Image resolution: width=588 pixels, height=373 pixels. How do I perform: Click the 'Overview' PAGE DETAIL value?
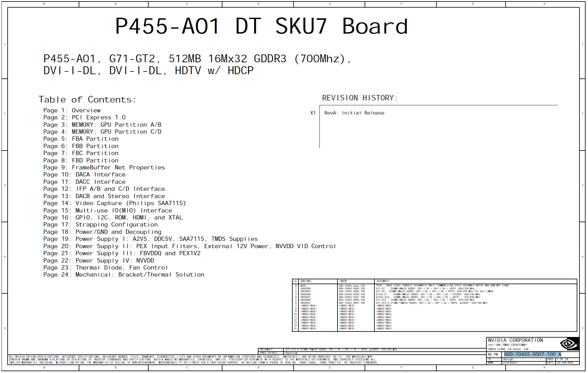point(291,353)
